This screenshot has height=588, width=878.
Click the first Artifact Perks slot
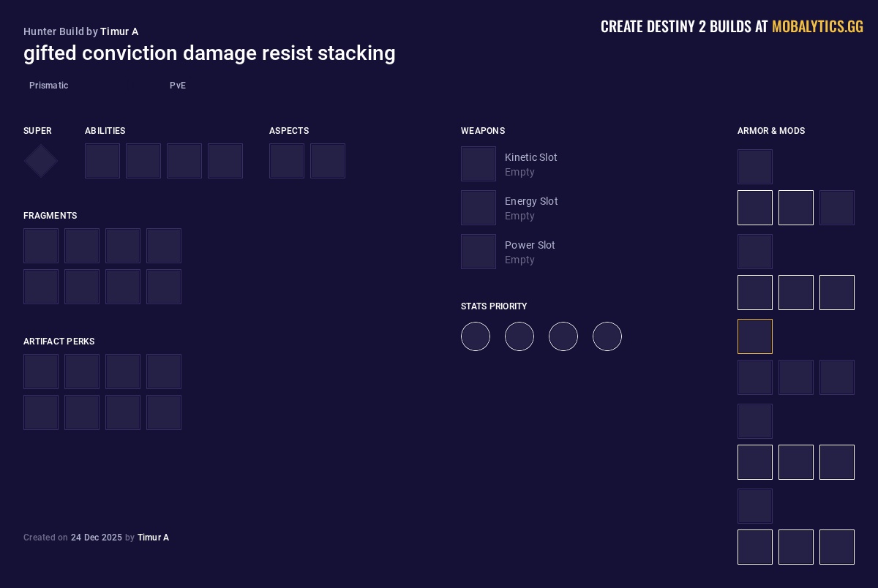pos(41,372)
